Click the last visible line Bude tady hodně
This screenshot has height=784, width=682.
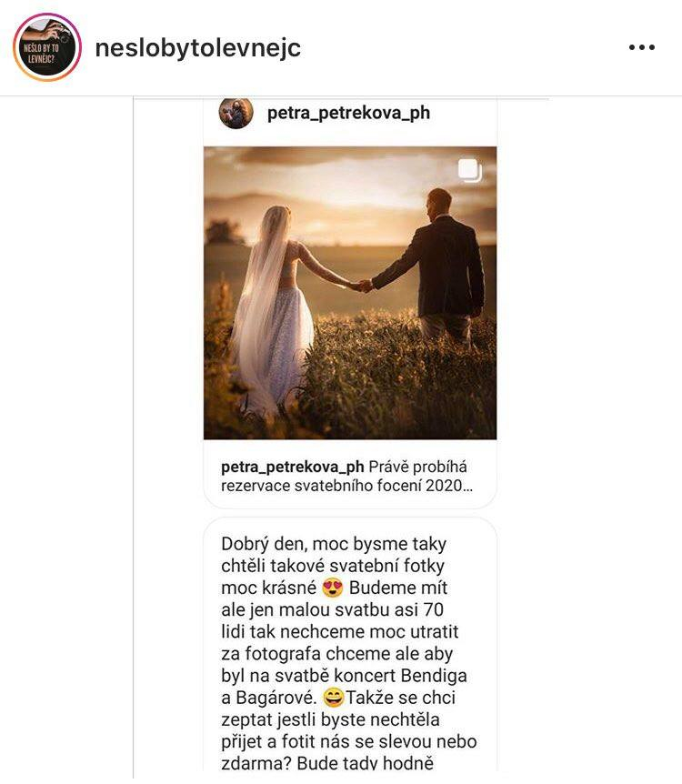coord(327,763)
